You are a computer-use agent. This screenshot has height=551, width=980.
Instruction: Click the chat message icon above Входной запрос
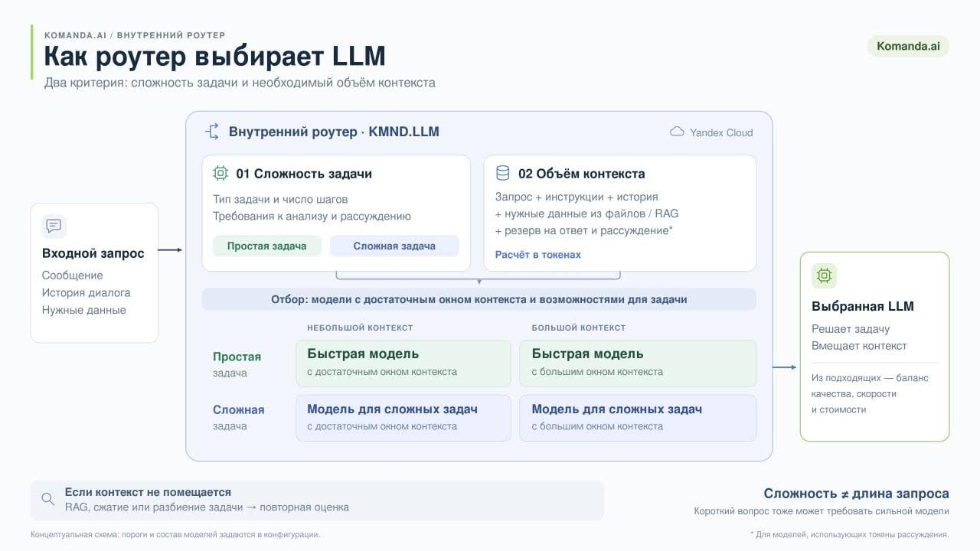pyautogui.click(x=54, y=226)
